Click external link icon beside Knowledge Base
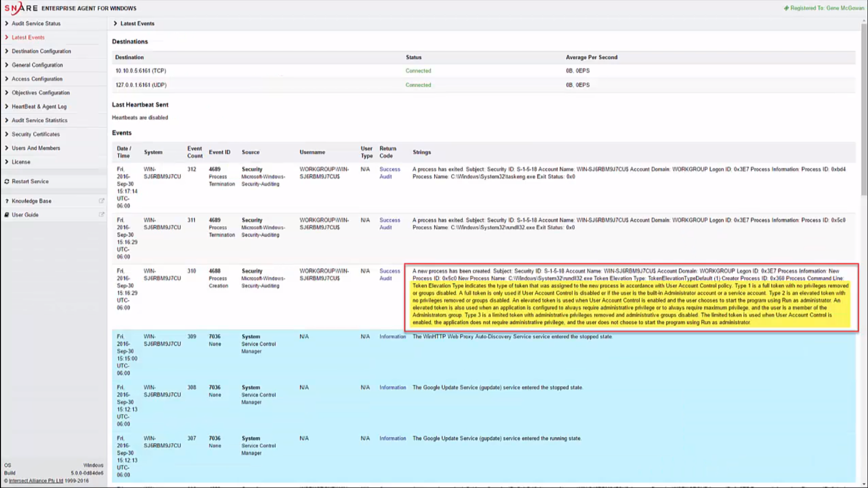The width and height of the screenshot is (868, 488). pos(101,201)
